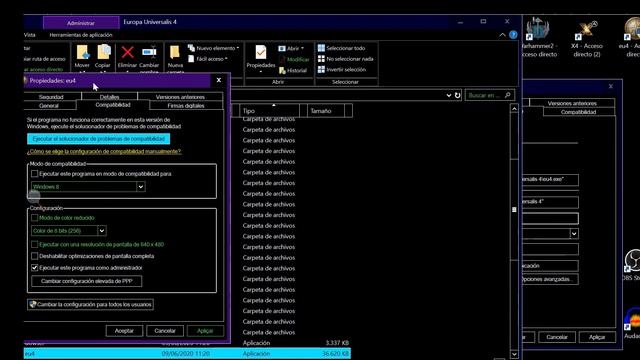640x360 pixels.
Task: Sort by the Tamaño column header
Action: click(x=326, y=111)
